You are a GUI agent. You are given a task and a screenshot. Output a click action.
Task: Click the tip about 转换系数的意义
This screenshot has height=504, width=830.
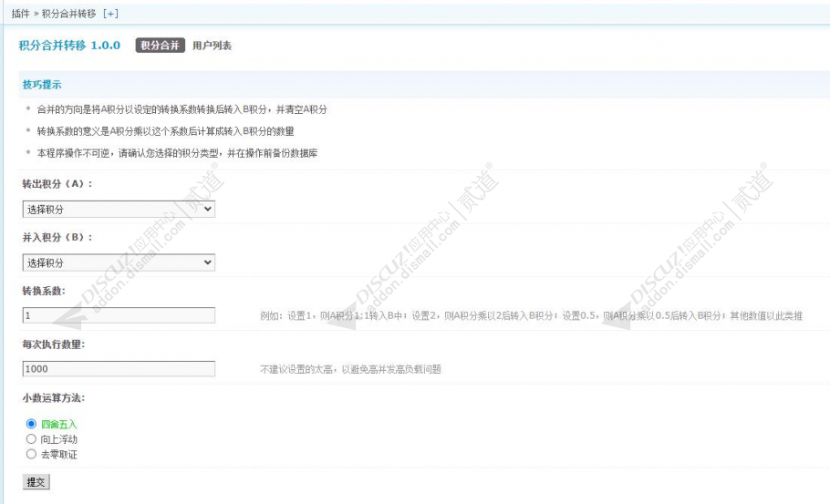(x=166, y=131)
